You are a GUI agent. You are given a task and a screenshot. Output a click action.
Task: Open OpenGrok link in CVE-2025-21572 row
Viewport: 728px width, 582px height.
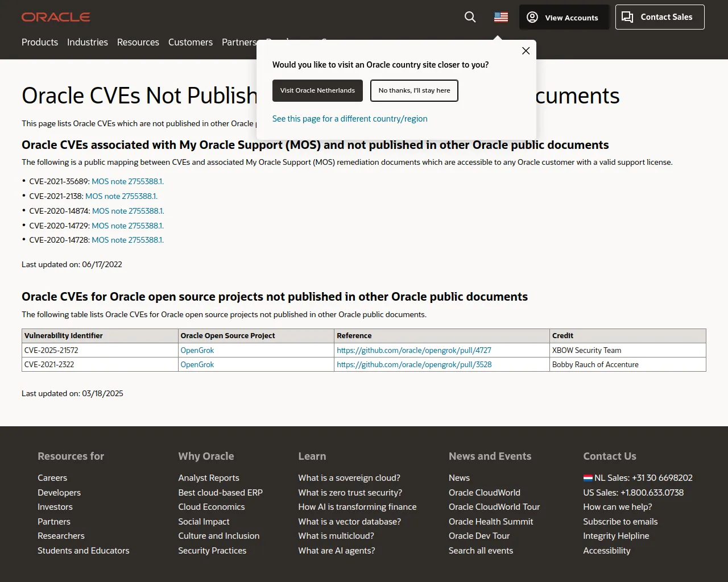click(x=197, y=350)
